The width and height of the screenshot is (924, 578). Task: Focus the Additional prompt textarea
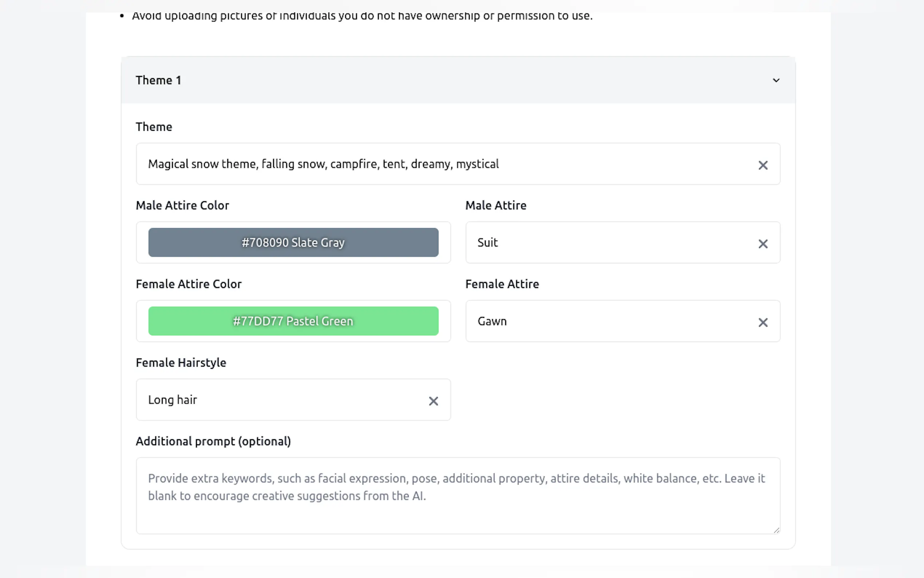click(458, 504)
